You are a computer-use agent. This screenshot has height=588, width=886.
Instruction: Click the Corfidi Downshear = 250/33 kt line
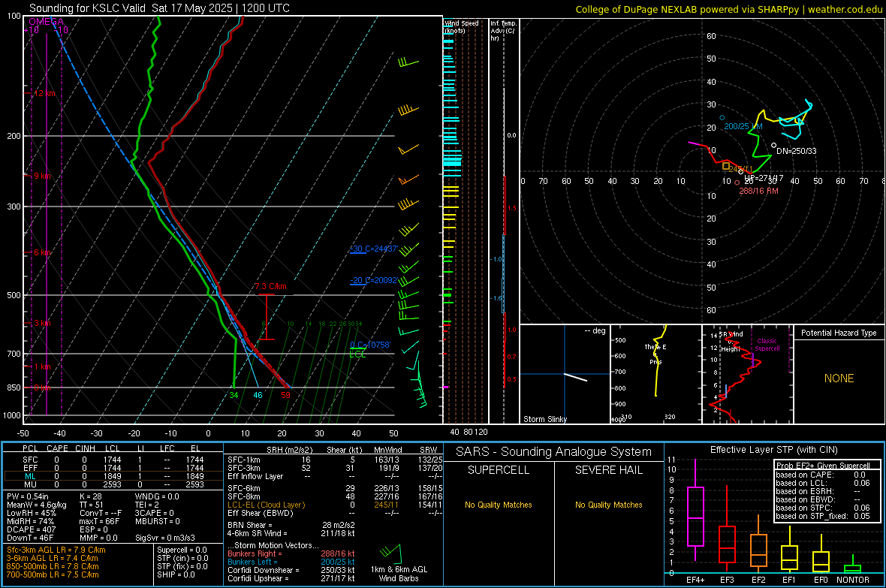point(291,571)
